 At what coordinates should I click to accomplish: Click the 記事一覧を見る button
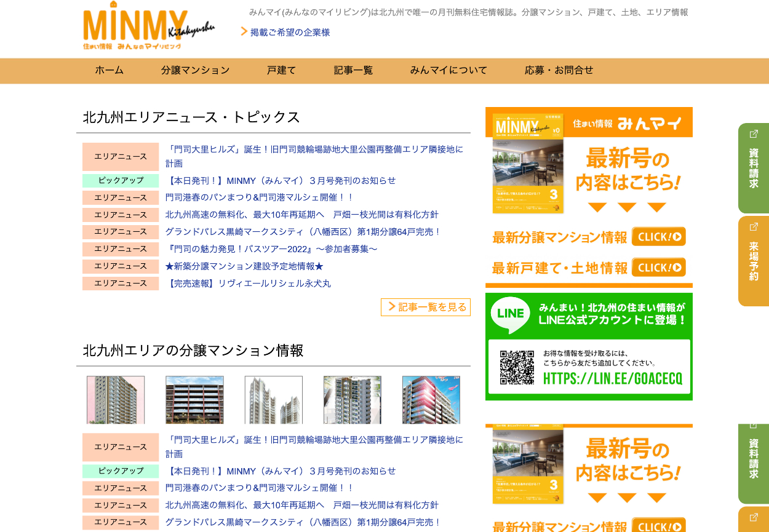[x=426, y=307]
